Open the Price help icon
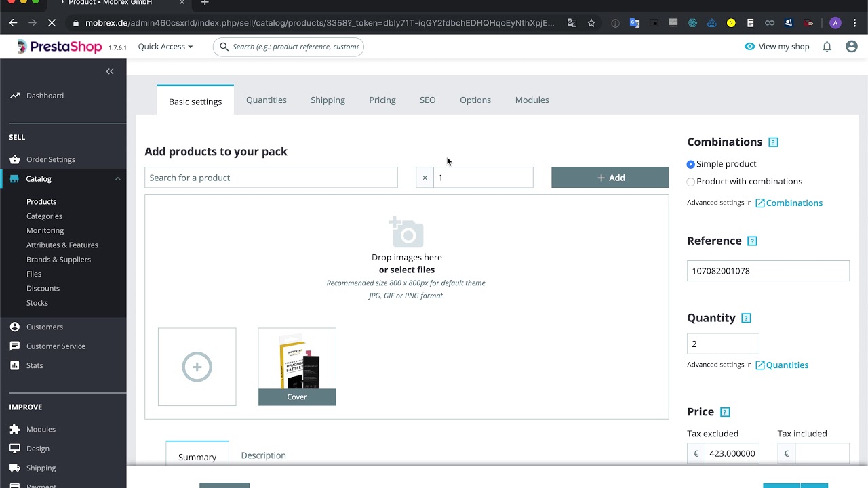The width and height of the screenshot is (868, 488). pos(725,412)
